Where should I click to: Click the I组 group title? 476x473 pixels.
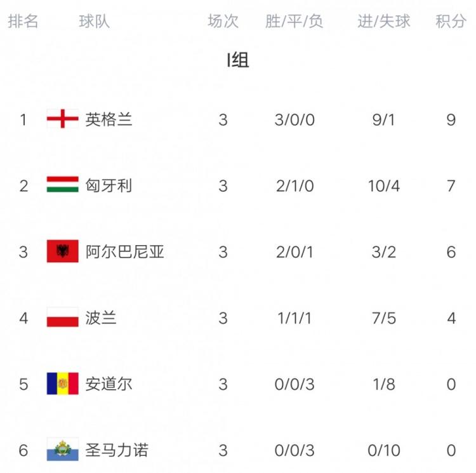pos(238,60)
